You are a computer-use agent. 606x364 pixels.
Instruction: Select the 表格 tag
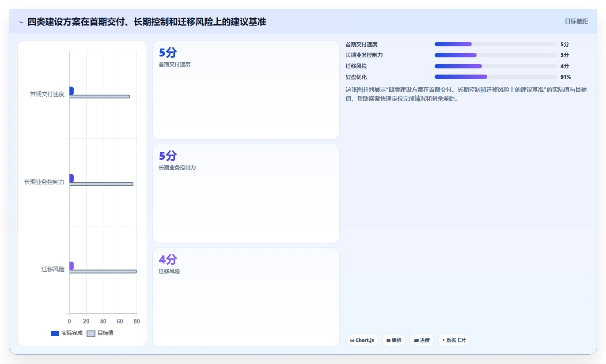click(394, 340)
